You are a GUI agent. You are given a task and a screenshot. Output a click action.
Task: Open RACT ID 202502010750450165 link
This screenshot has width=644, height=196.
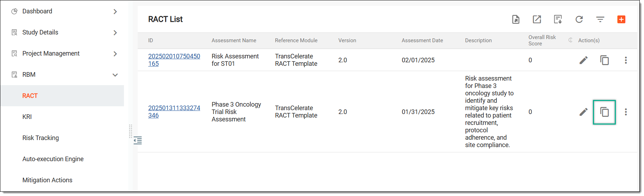174,60
